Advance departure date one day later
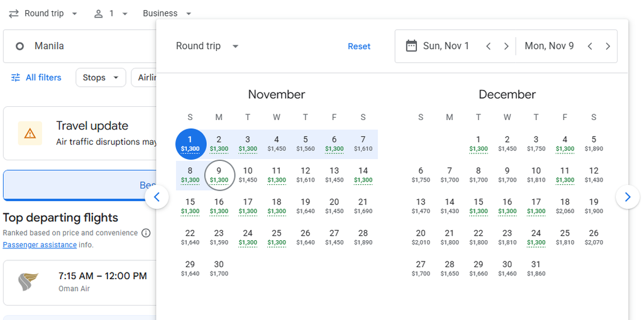Viewport: 644px width, 320px height. click(x=506, y=46)
